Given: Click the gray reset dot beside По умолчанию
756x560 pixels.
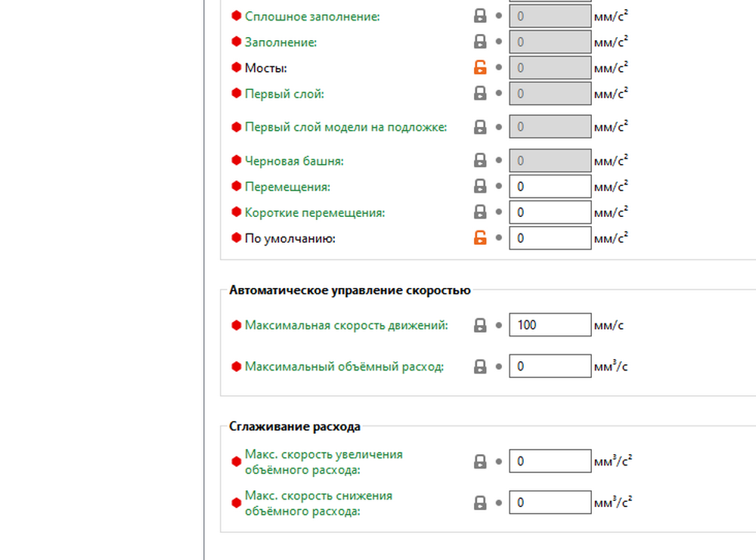Looking at the screenshot, I should (498, 238).
